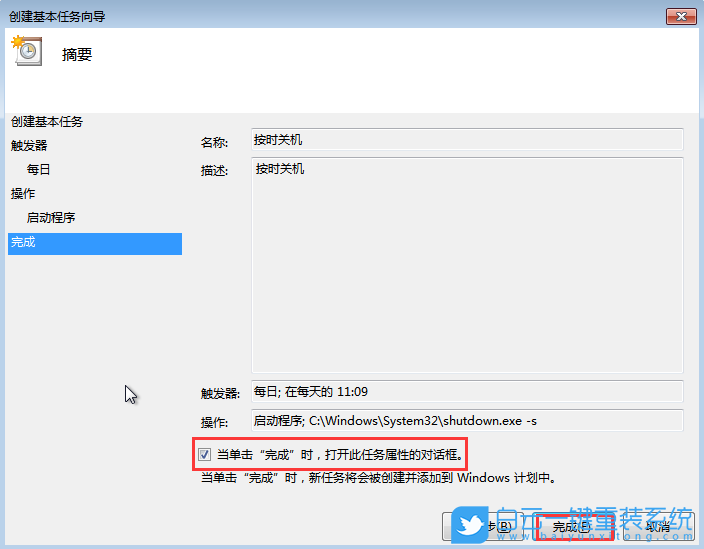The width and height of the screenshot is (704, 549).
Task: Click the task wizard clock icon
Action: coord(27,51)
